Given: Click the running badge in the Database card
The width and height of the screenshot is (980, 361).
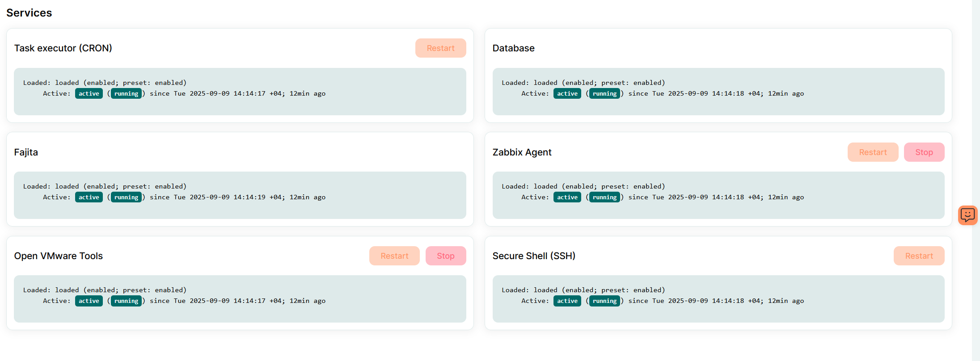Looking at the screenshot, I should 604,93.
